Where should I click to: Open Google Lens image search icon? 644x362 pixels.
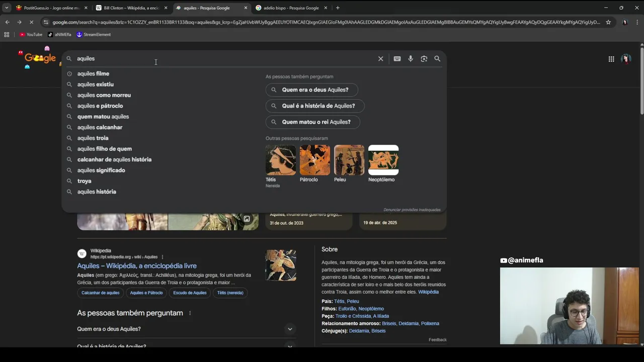pos(424,59)
